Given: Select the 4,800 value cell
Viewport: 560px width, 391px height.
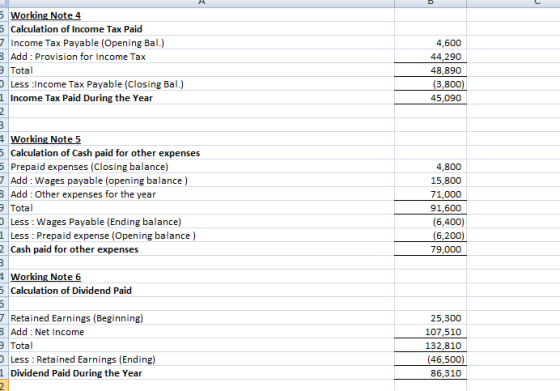Looking at the screenshot, I should 430,167.
